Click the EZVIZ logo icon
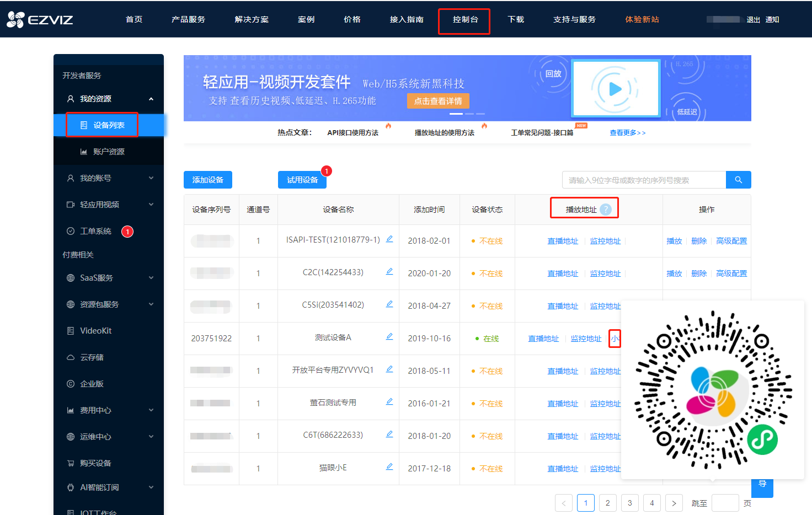The height and width of the screenshot is (515, 812). [x=17, y=19]
